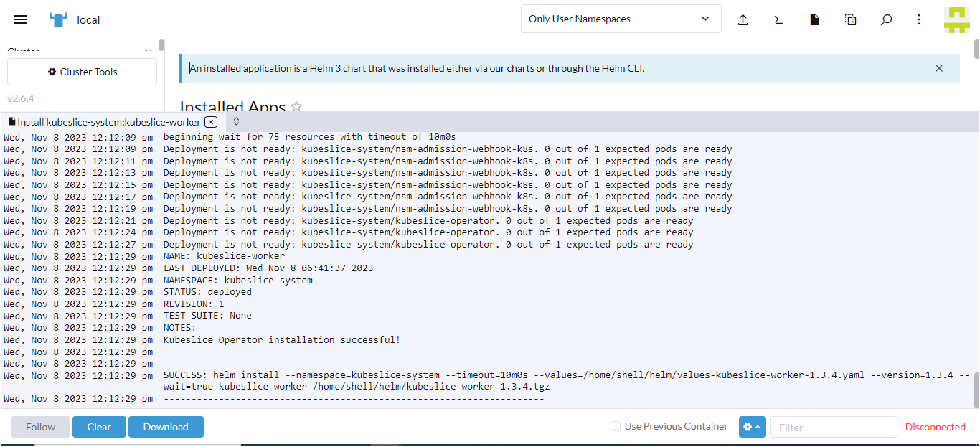Clear the log output
The image size is (980, 447).
[x=99, y=427]
